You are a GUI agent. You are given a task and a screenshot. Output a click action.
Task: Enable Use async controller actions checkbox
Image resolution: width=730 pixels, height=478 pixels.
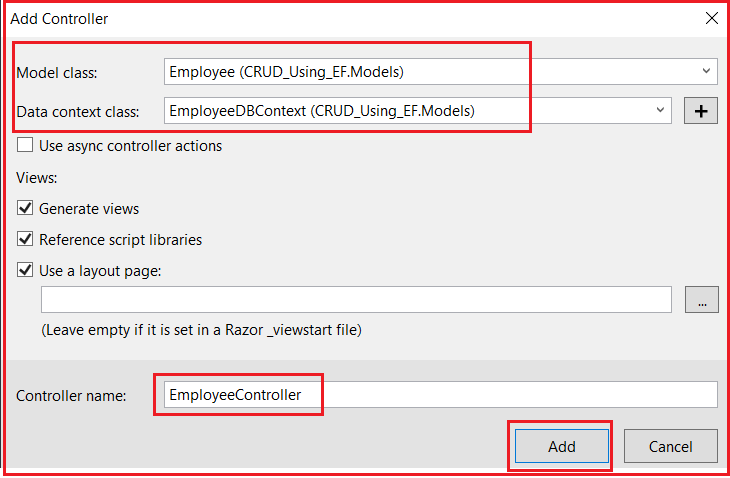(x=25, y=145)
